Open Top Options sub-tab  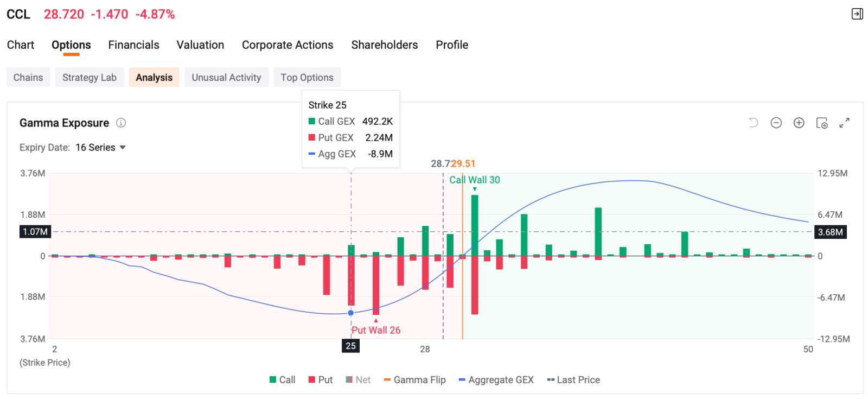tap(307, 78)
